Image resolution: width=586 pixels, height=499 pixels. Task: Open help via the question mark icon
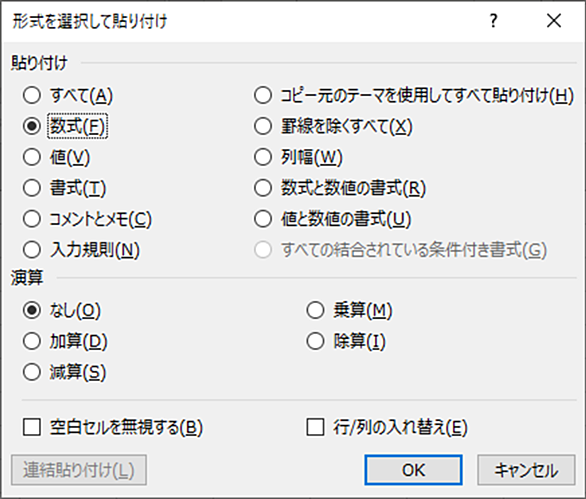pyautogui.click(x=494, y=21)
